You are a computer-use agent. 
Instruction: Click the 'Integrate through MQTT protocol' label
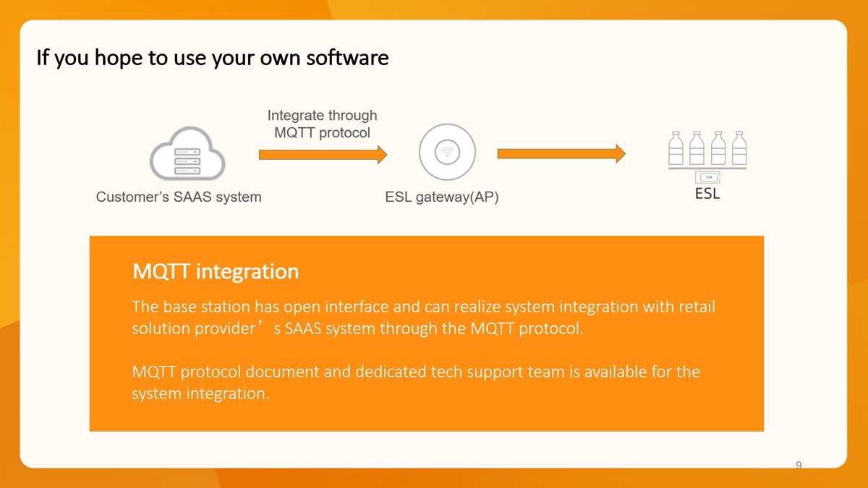point(322,124)
